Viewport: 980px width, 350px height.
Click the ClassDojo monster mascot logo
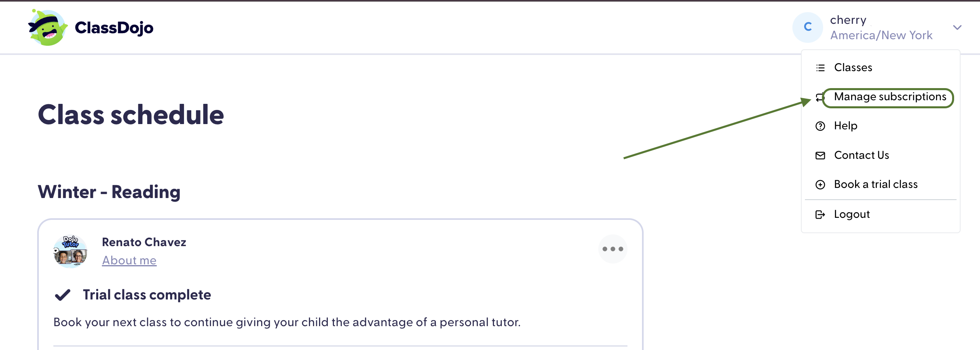coord(48,27)
